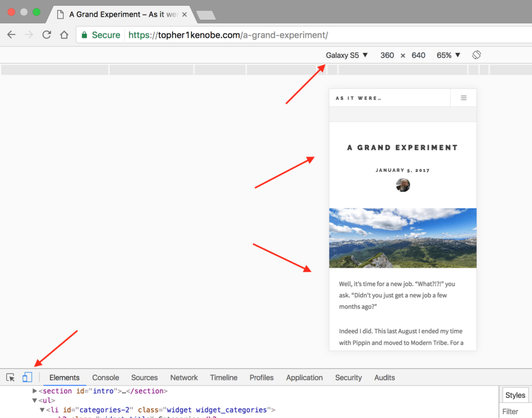The height and width of the screenshot is (418, 532).
Task: Click the green Secure padlock icon
Action: [85, 35]
